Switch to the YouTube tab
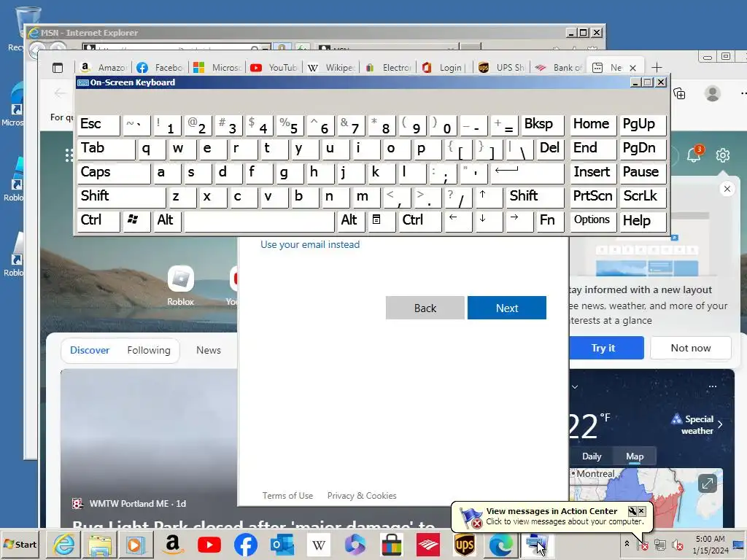Image resolution: width=747 pixels, height=560 pixels. coord(274,68)
